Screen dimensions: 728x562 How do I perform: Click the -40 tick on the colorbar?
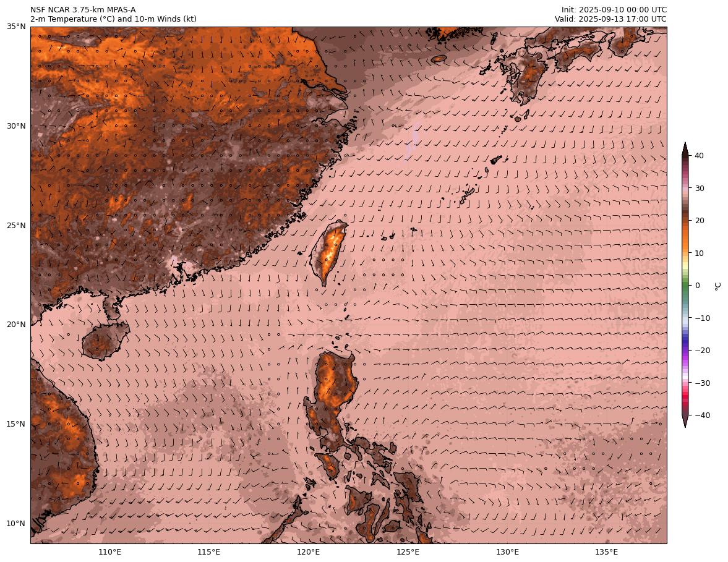click(x=702, y=415)
